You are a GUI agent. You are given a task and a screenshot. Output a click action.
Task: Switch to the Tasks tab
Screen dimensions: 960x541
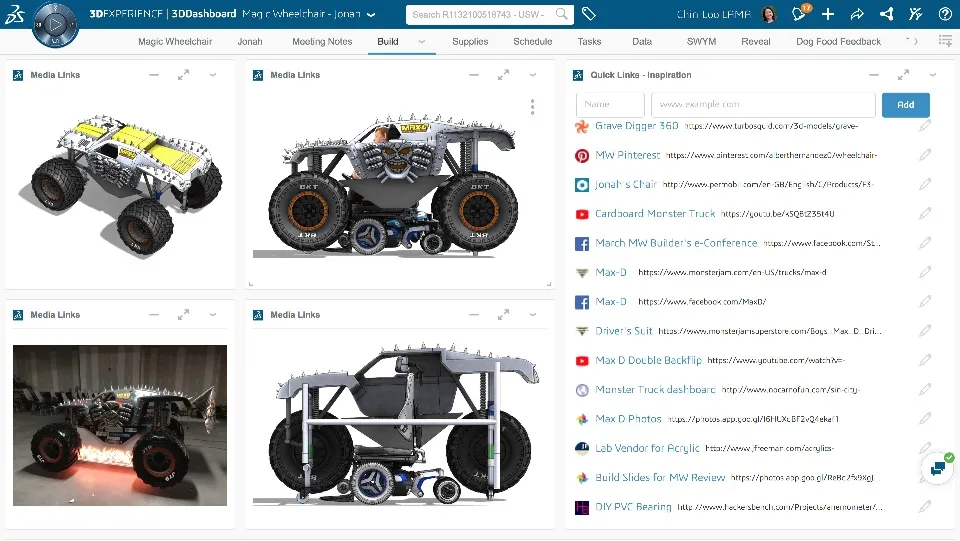589,42
